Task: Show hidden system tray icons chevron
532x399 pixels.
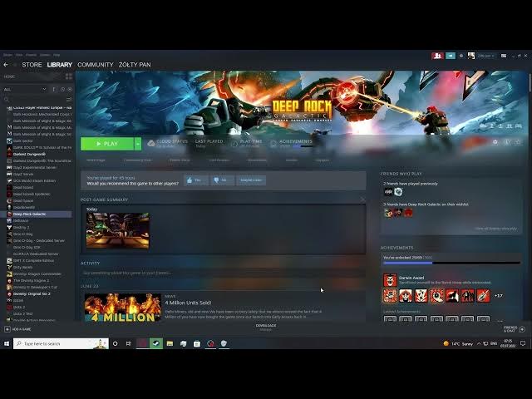Action: tap(479, 343)
